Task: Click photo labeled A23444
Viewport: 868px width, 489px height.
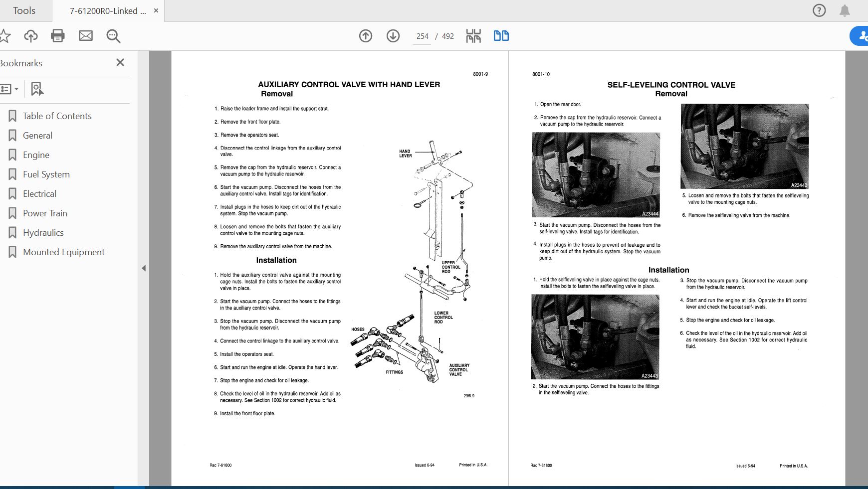Action: click(596, 175)
